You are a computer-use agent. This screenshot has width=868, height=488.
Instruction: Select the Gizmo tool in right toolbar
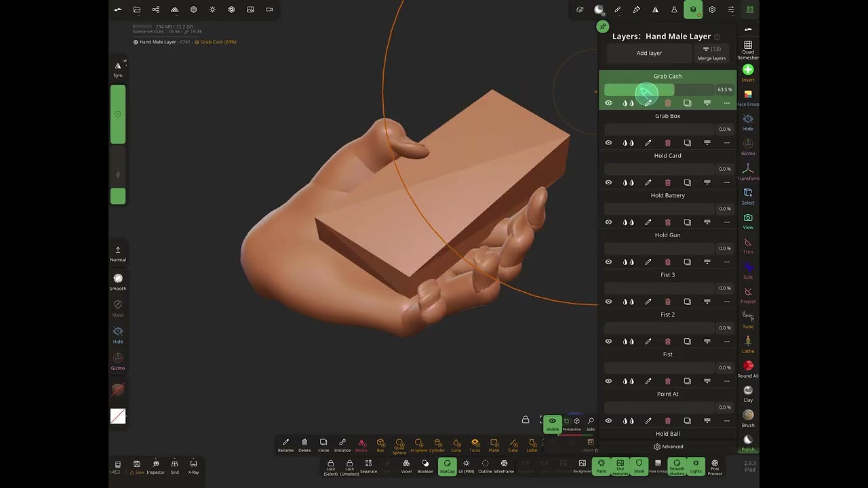748,147
